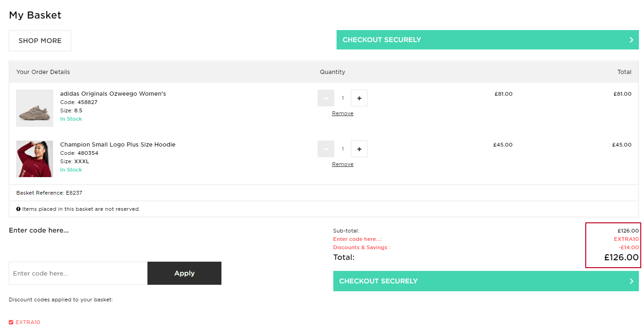Remove the Champion hoodie from the basket

tap(342, 164)
